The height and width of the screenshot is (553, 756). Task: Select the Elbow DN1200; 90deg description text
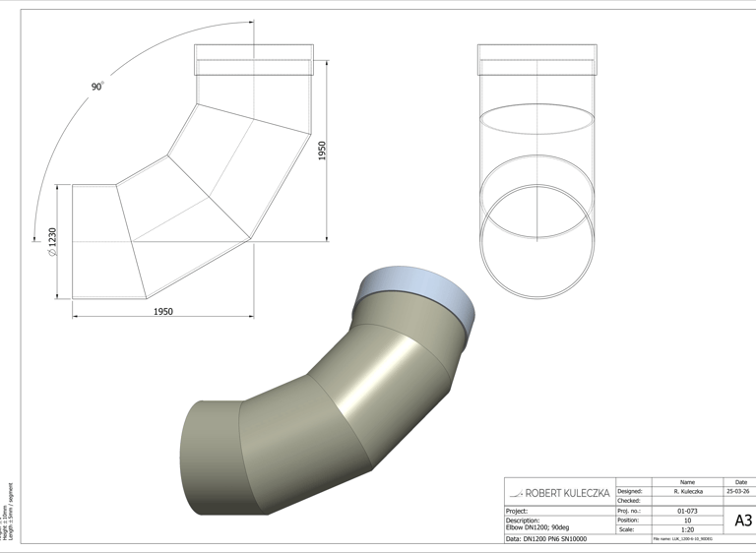[537, 527]
